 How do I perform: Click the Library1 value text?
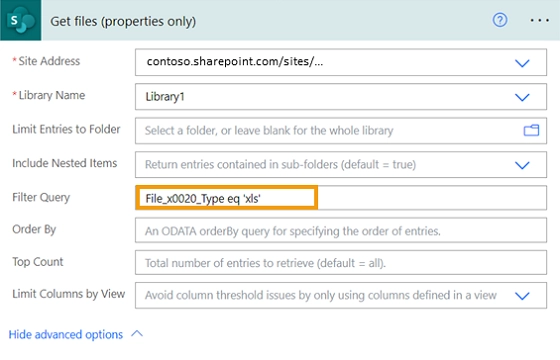165,97
